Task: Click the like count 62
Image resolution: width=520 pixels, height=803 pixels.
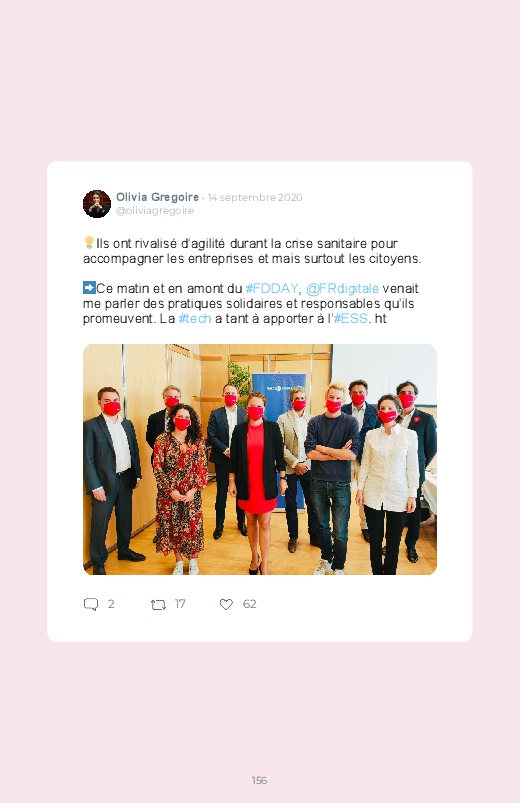Action: tap(249, 604)
